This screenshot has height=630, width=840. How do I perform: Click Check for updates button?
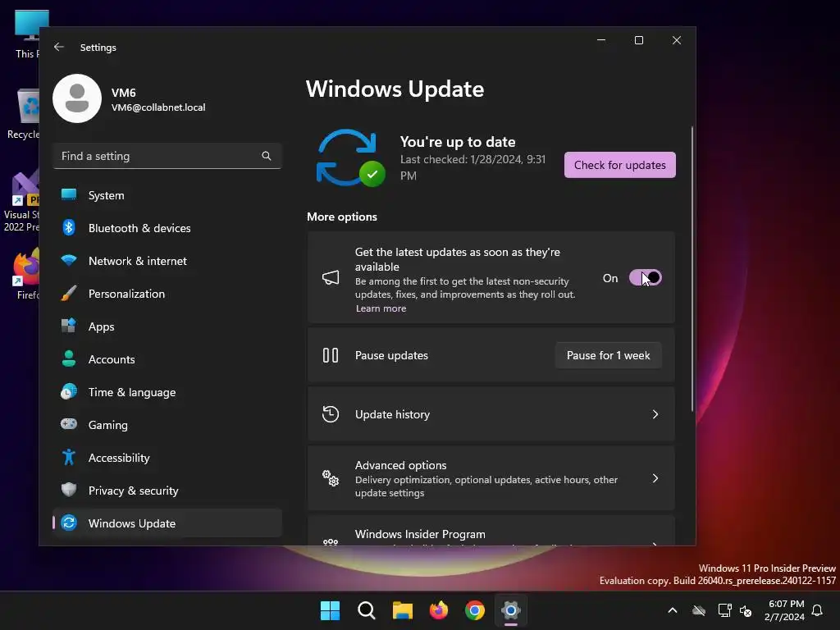coord(620,164)
